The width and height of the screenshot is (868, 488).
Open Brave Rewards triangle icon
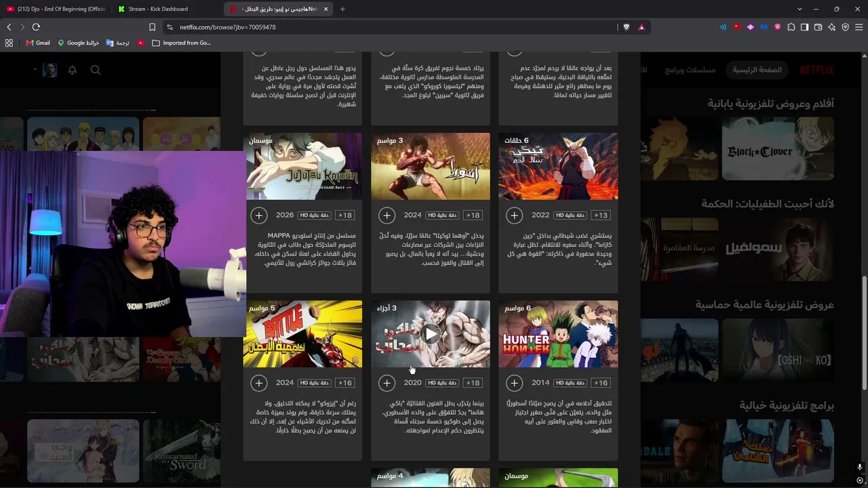click(x=642, y=27)
